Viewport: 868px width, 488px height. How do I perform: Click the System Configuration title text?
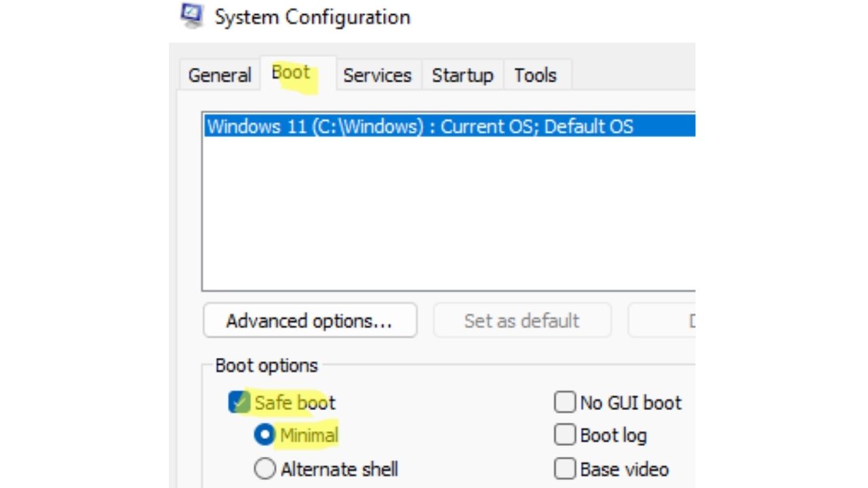[313, 17]
